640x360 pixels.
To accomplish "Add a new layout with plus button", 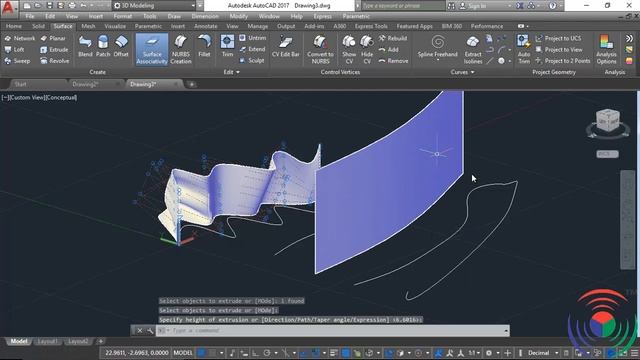I will point(100,341).
